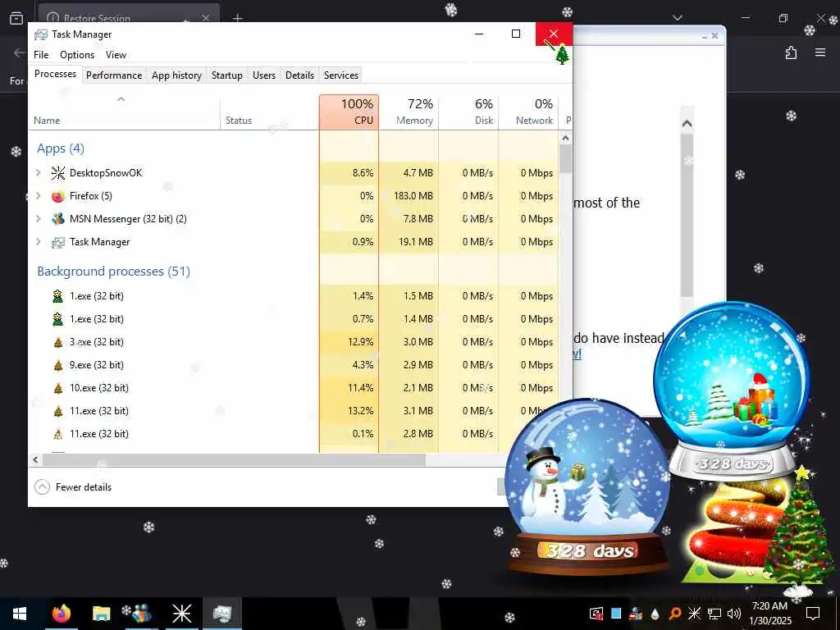840x630 pixels.
Task: Click the network icon in system tray
Action: [714, 614]
